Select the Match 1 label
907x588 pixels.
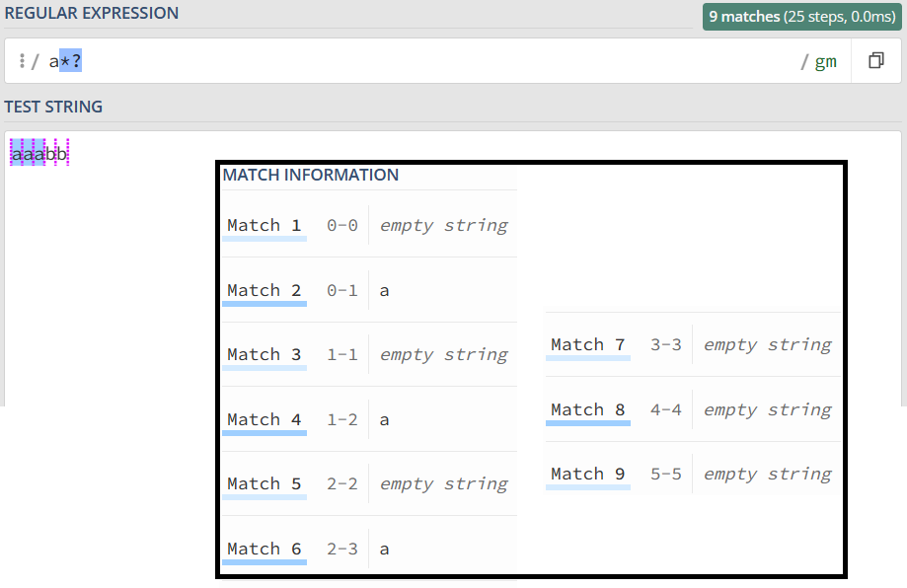click(x=264, y=225)
